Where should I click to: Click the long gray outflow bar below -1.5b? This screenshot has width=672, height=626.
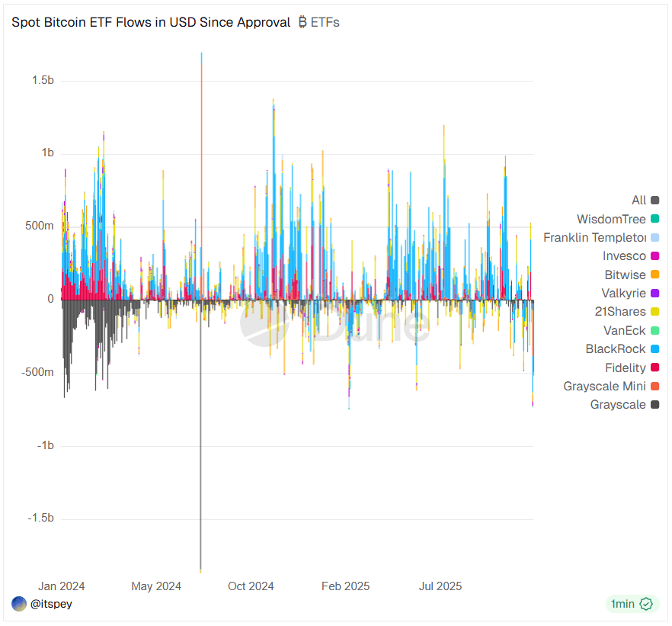pos(200,435)
